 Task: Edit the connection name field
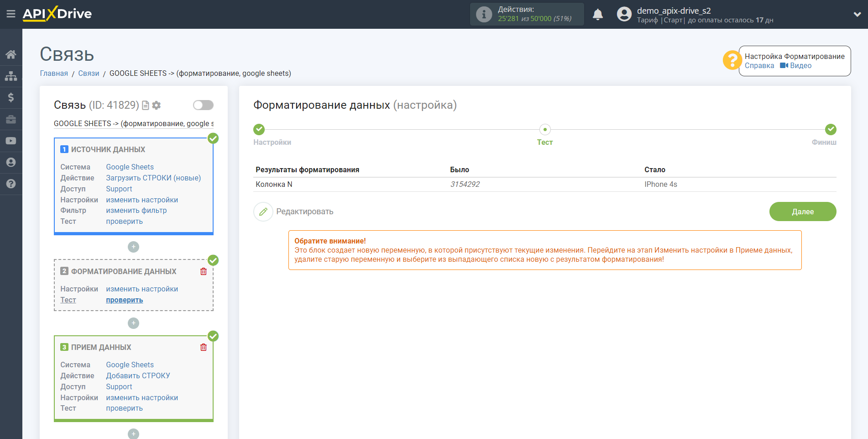pos(134,123)
